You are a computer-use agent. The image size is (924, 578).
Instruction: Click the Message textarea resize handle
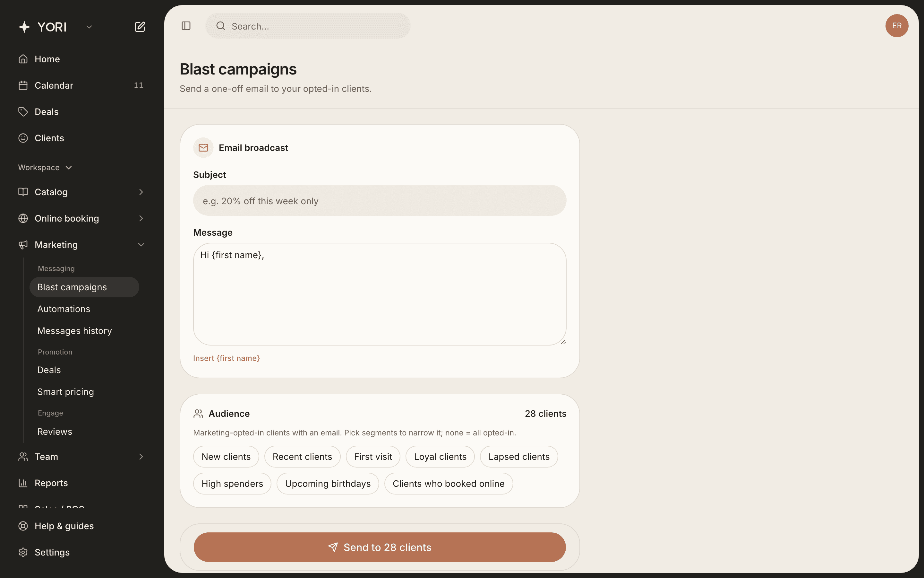click(x=563, y=342)
